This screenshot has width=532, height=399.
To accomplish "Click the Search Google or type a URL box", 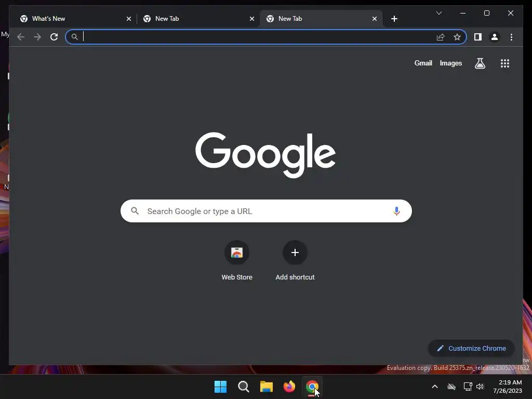I will pyautogui.click(x=266, y=211).
